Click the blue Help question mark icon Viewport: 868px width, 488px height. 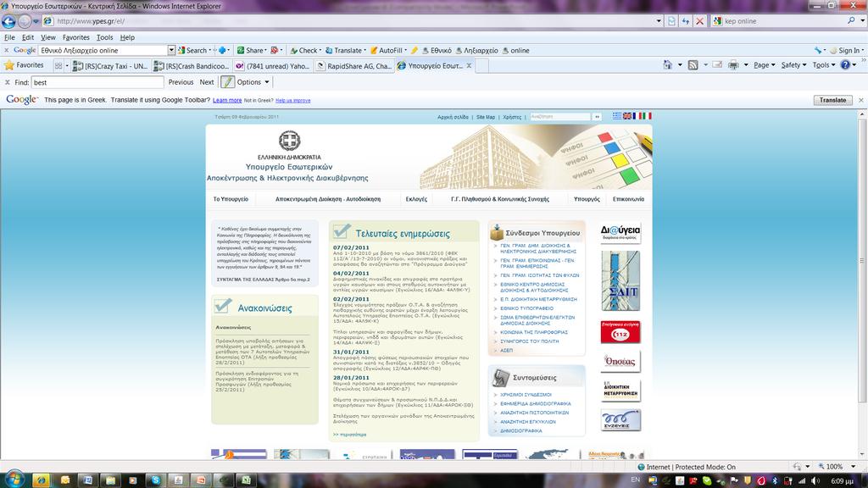tap(845, 65)
